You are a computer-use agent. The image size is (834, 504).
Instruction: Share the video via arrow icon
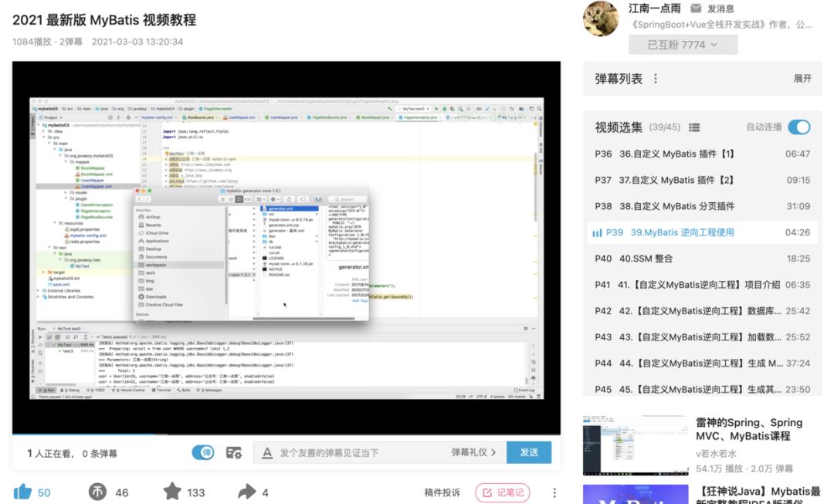[247, 492]
